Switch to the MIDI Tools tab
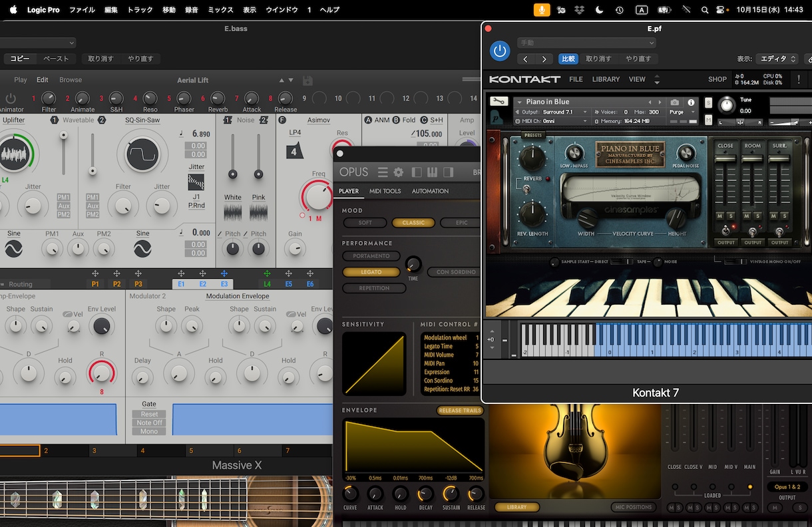 (385, 191)
